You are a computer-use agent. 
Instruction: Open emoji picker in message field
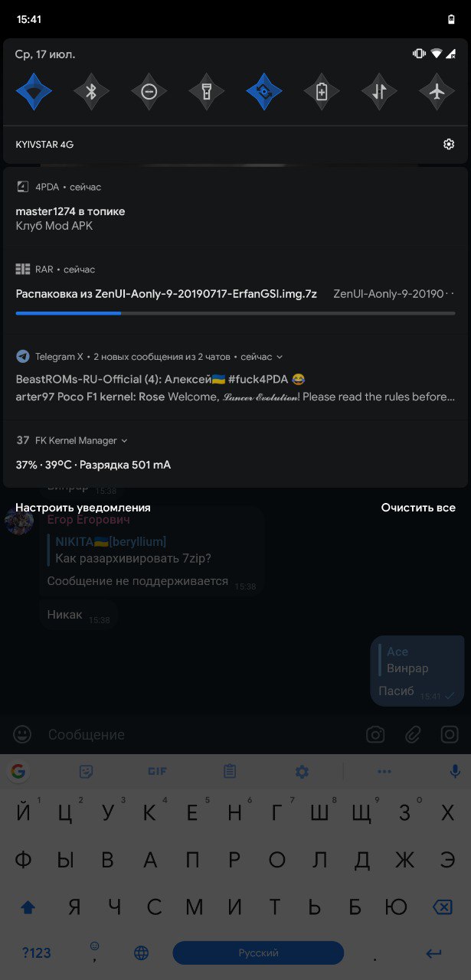point(23,734)
